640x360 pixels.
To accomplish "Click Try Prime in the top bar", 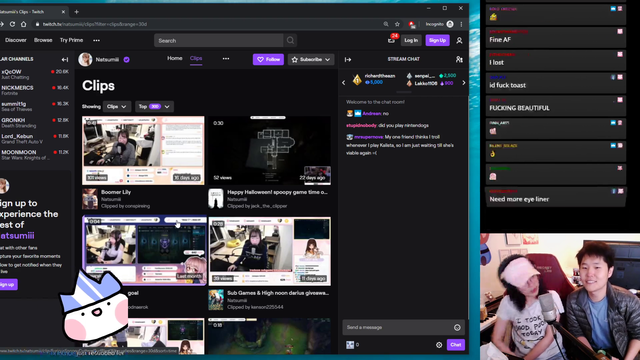I will coord(71,40).
